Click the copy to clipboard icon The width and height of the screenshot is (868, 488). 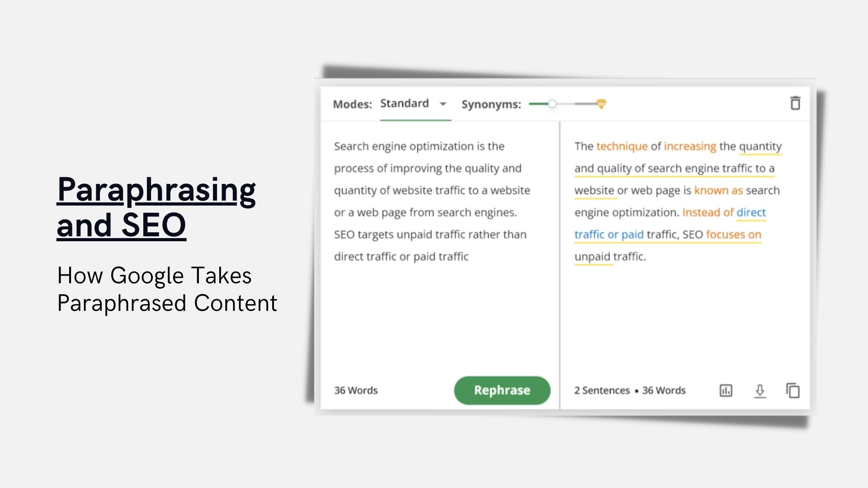click(x=793, y=390)
